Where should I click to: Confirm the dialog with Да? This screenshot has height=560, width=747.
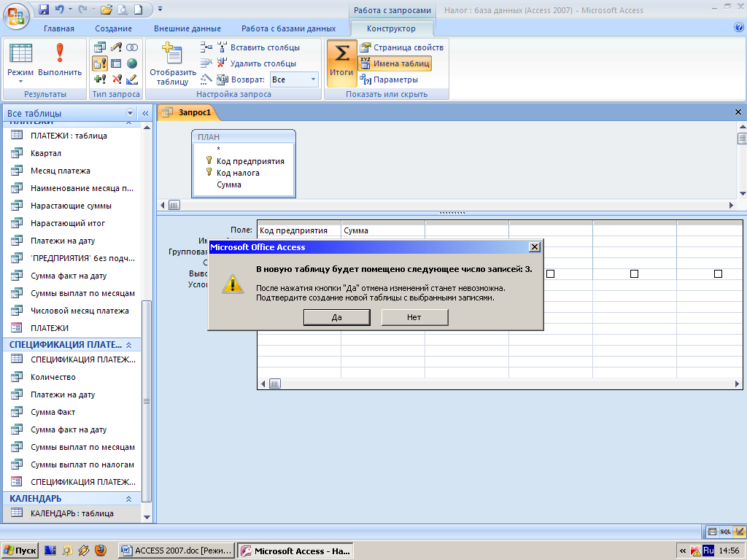pos(337,317)
